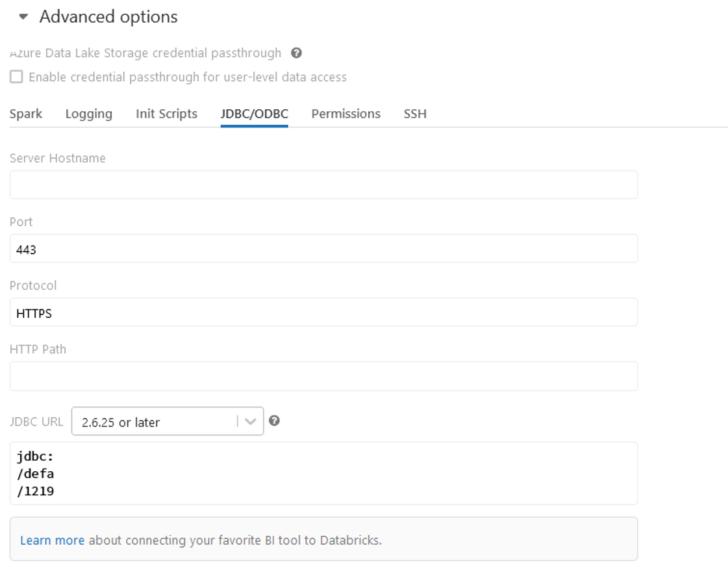Viewport: 728px width, 568px height.
Task: Open the Logging tab
Action: [89, 114]
